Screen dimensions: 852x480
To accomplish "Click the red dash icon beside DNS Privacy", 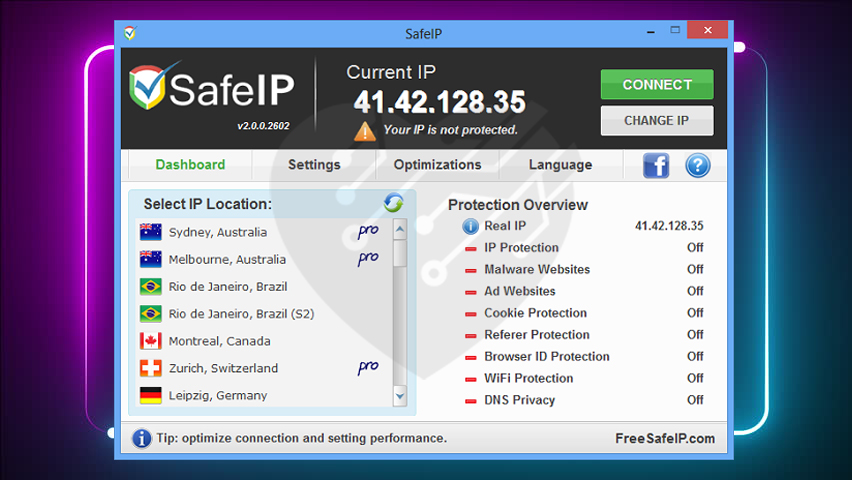I will click(471, 401).
